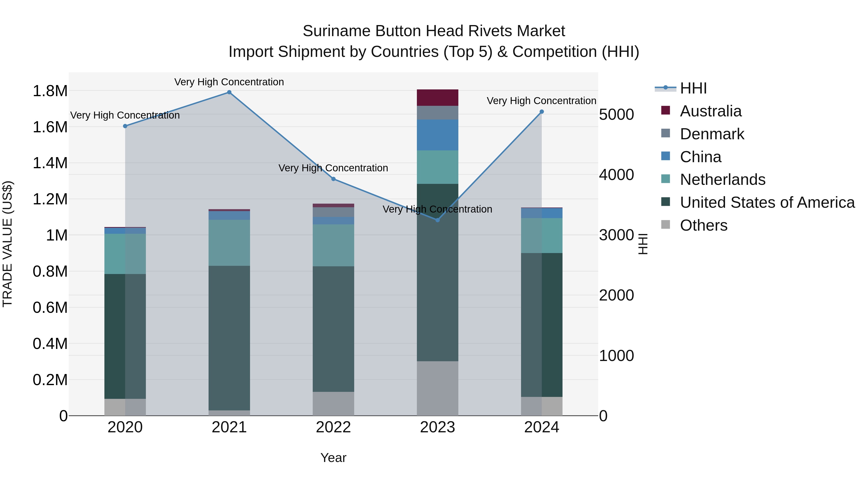Toggle the China legend entry
Viewport: 868px width, 488px height.
[x=691, y=157]
